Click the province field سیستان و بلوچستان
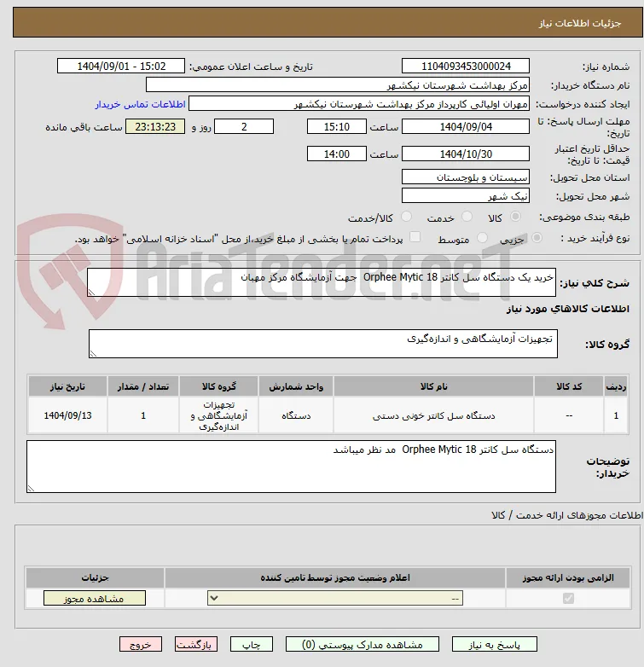The image size is (644, 667). coord(466,177)
